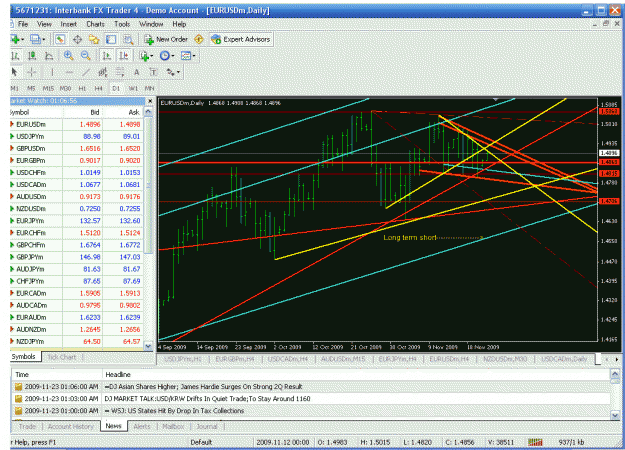Open the 'DJ Asian Shares Higher' headline
The image size is (625, 450).
pos(203,387)
